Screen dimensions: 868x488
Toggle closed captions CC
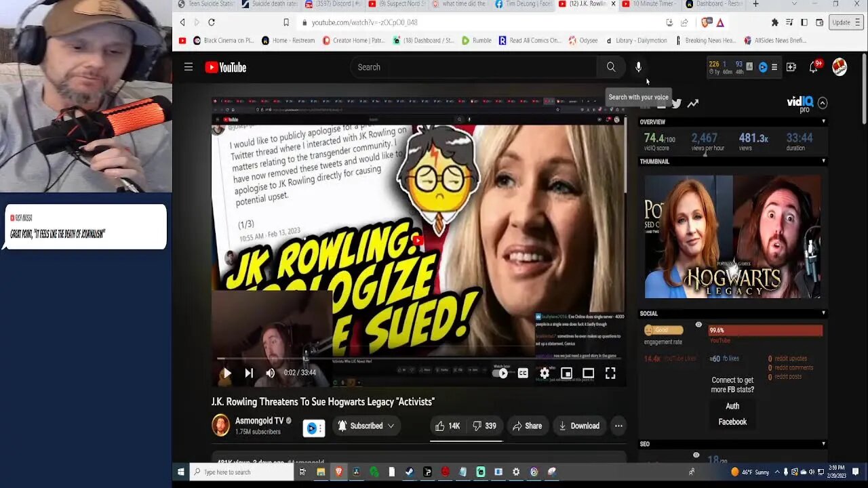[523, 373]
